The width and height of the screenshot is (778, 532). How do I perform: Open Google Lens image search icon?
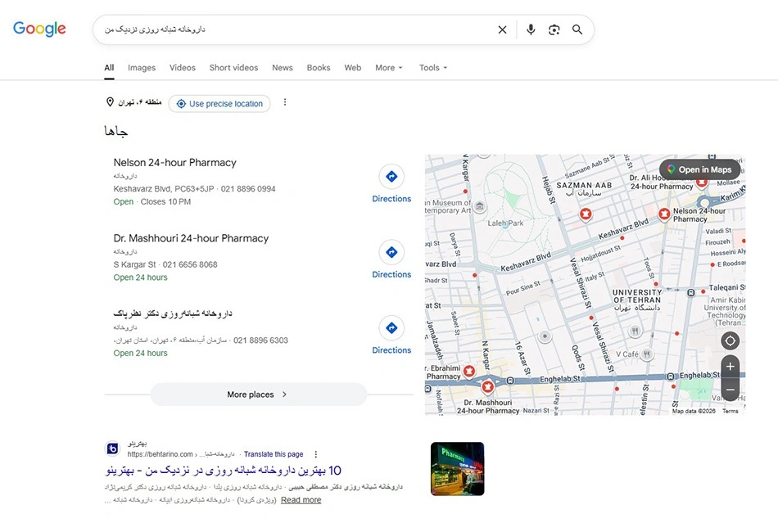(x=554, y=29)
